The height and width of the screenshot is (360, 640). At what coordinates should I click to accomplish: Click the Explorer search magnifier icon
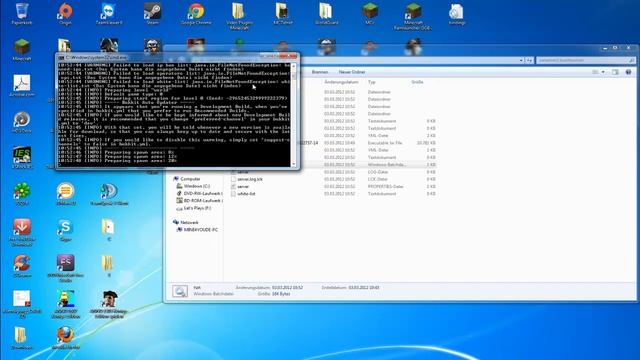point(631,60)
